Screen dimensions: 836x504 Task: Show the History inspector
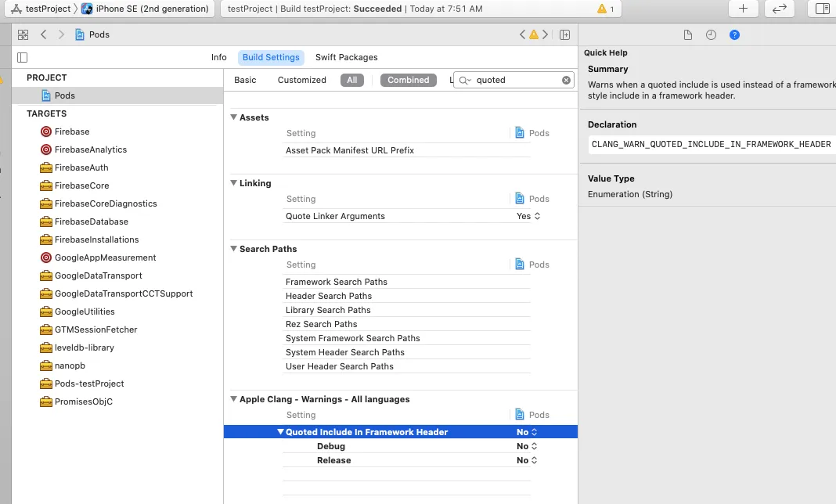click(711, 34)
